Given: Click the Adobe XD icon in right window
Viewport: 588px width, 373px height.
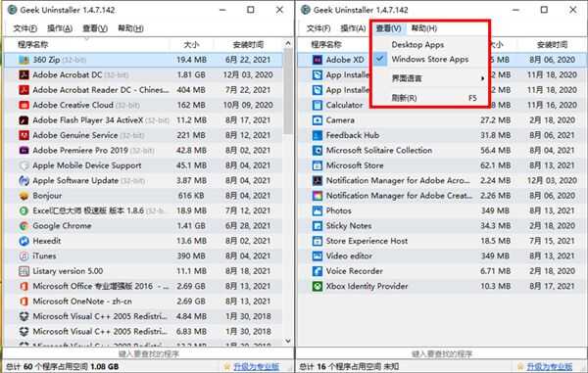Looking at the screenshot, I should [318, 60].
